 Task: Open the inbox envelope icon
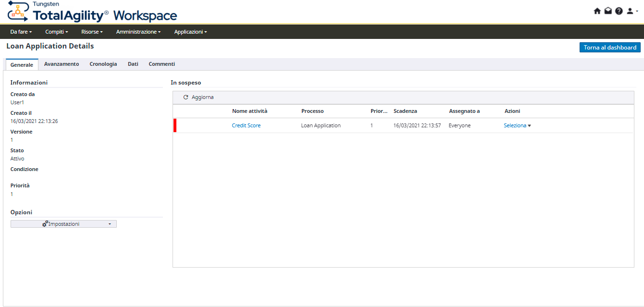pyautogui.click(x=608, y=11)
